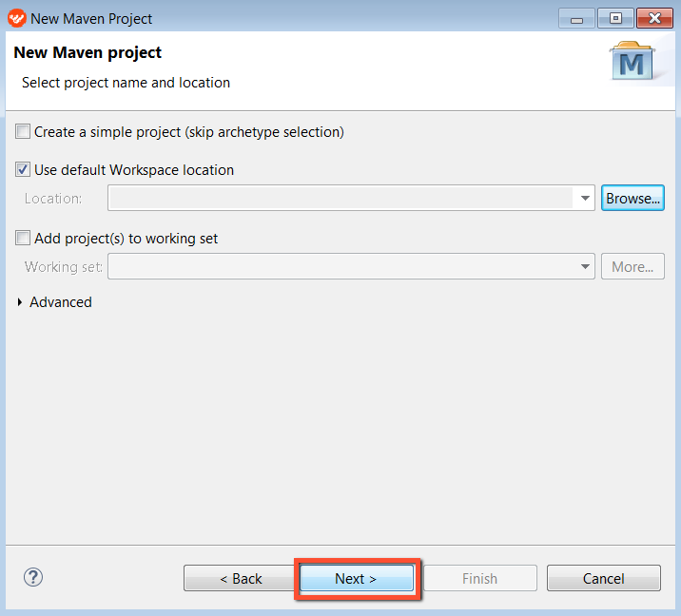Screen dimensions: 681x616
Task: Click the red app icon in title bar
Action: (x=17, y=19)
